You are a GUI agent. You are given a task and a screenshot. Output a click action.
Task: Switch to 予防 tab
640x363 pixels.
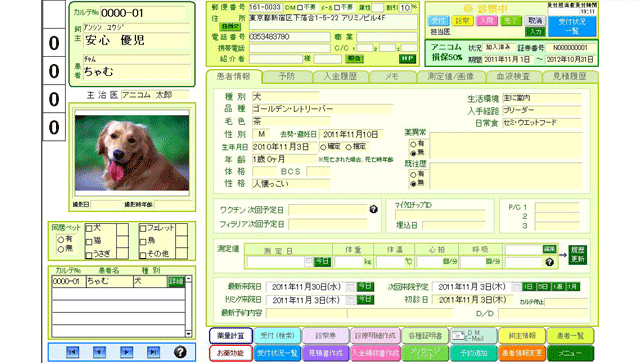tap(287, 76)
